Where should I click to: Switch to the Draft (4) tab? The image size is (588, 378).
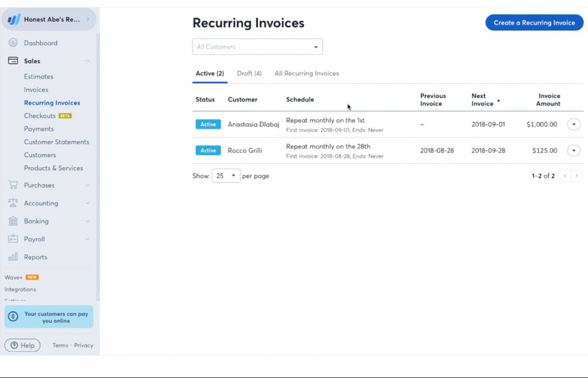tap(249, 74)
